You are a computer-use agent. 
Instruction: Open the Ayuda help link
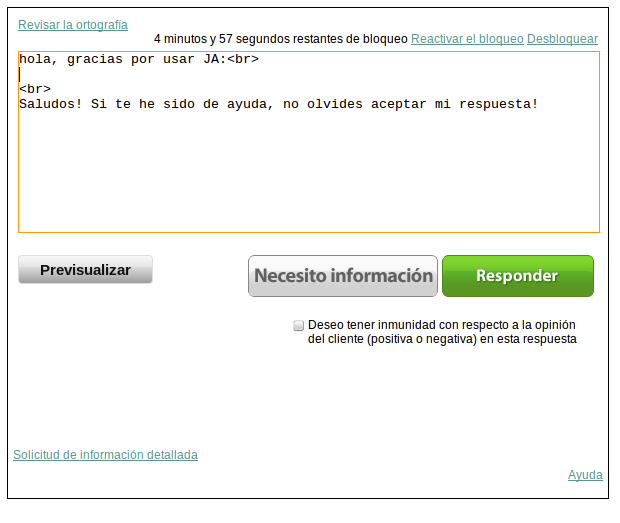585,475
